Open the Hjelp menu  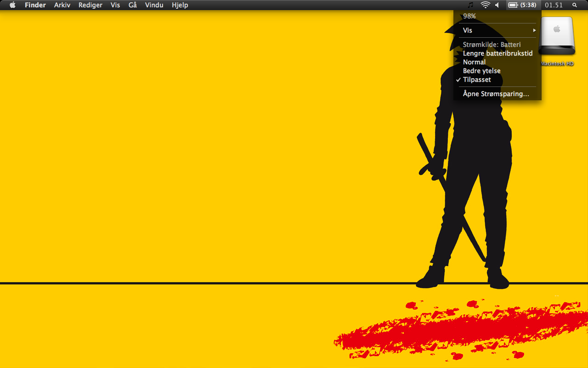pyautogui.click(x=180, y=5)
